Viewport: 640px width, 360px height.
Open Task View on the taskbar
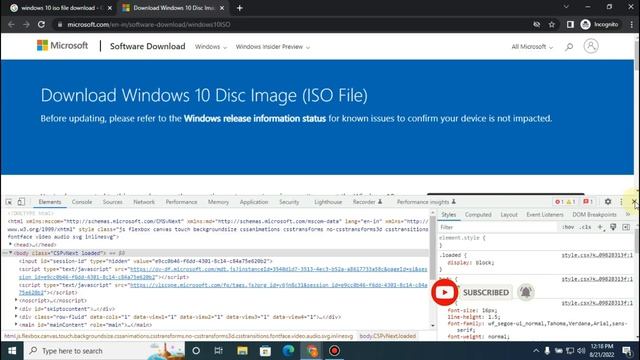pyautogui.click(x=219, y=351)
